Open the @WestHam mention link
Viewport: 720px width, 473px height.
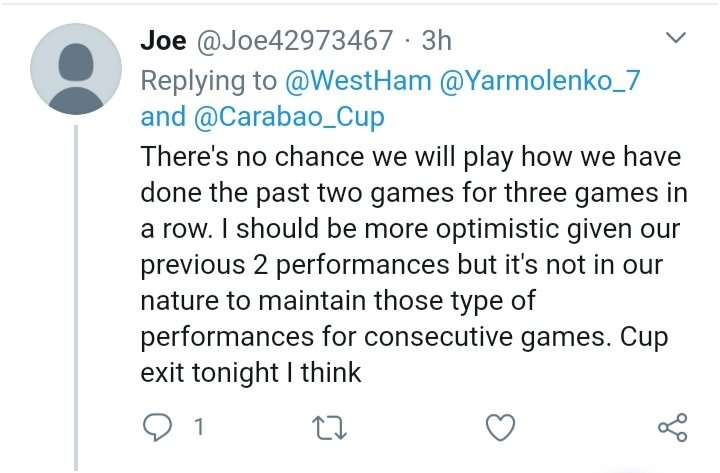[358, 80]
